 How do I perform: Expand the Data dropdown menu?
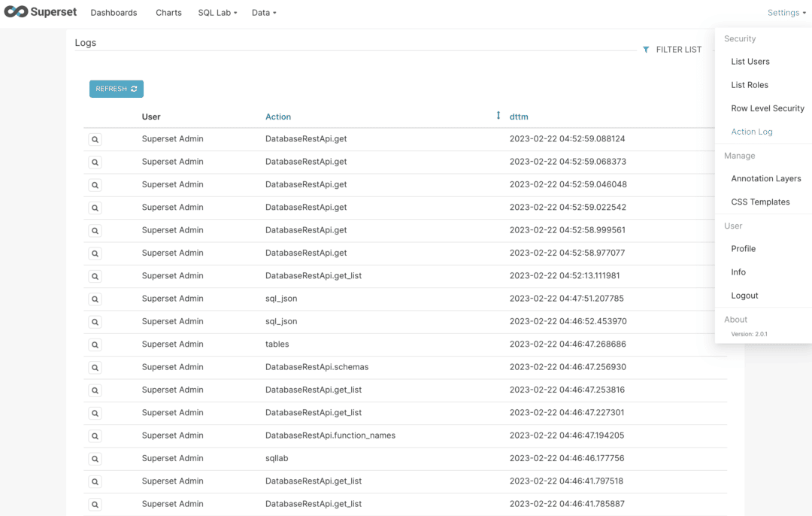click(264, 13)
